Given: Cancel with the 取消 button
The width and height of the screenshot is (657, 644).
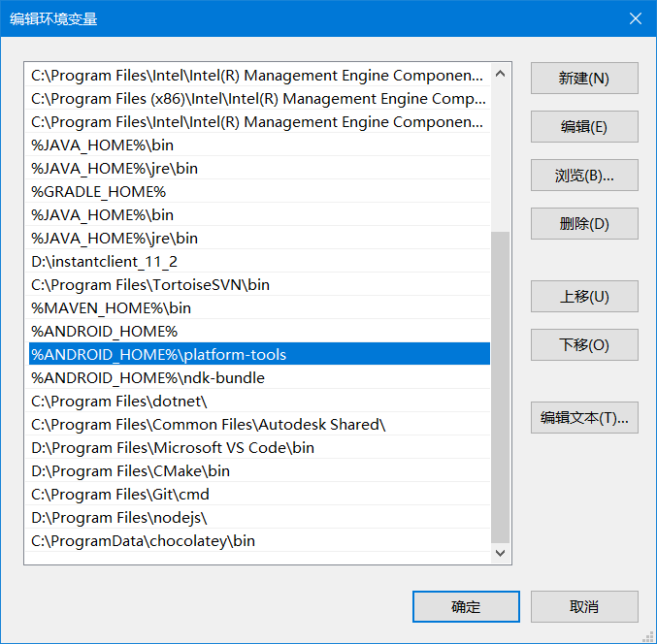Looking at the screenshot, I should point(584,607).
